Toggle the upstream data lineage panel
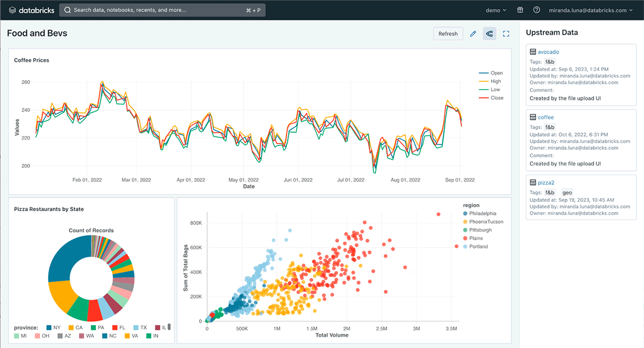The height and width of the screenshot is (348, 644). [x=489, y=34]
